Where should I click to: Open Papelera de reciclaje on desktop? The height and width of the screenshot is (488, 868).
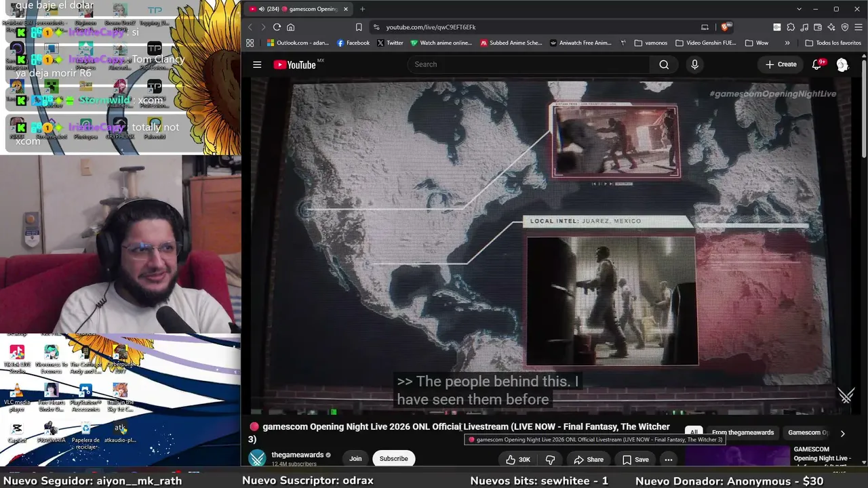(x=85, y=435)
